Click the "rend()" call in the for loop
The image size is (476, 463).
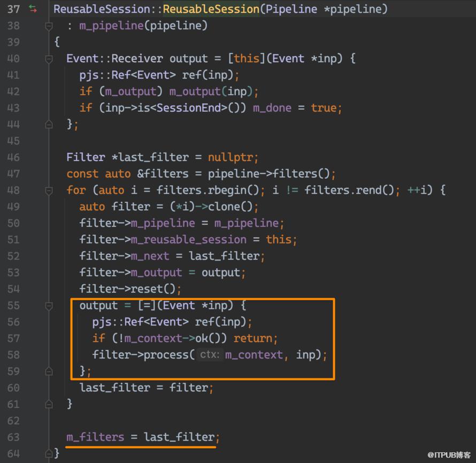(x=374, y=190)
